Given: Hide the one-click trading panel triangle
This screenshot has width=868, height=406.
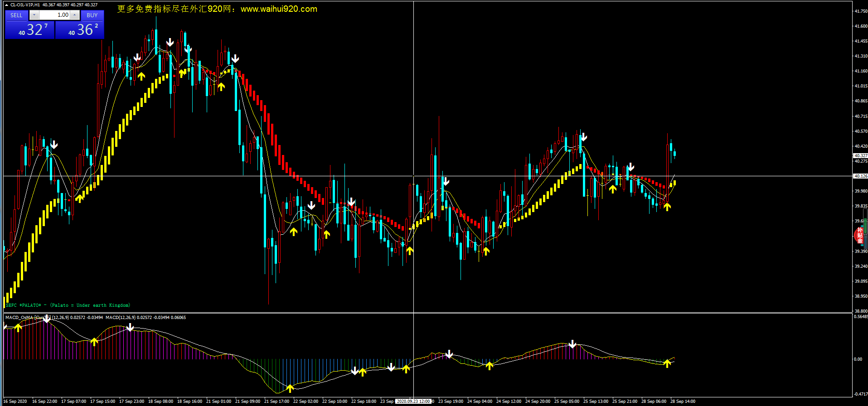Looking at the screenshot, I should [6, 5].
